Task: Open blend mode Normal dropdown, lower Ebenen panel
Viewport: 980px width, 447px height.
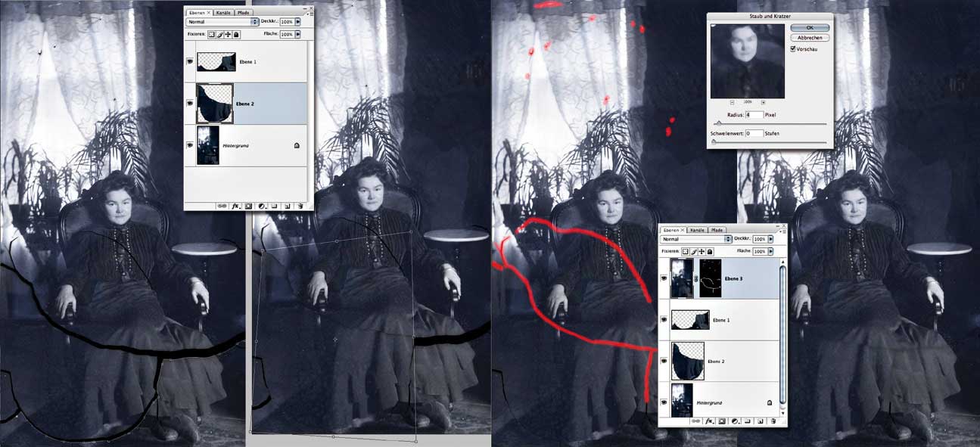Action: click(x=696, y=239)
